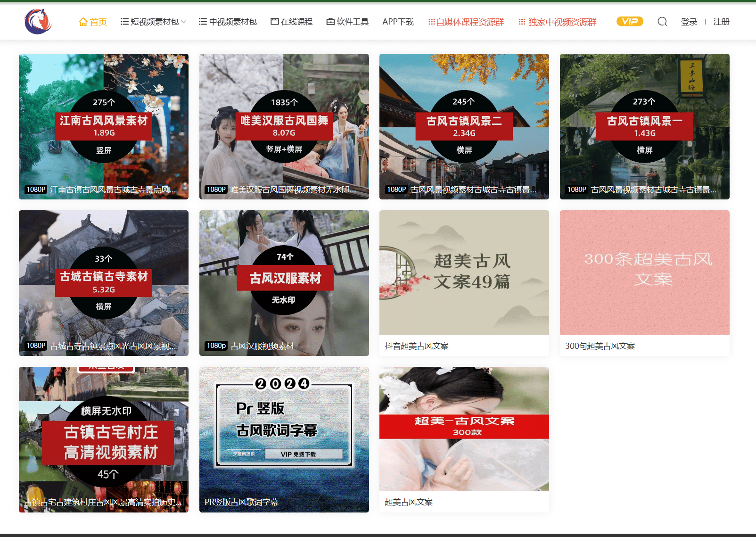Open the 唯美汉服古风国舞 thumbnail
The width and height of the screenshot is (756, 537).
point(284,126)
